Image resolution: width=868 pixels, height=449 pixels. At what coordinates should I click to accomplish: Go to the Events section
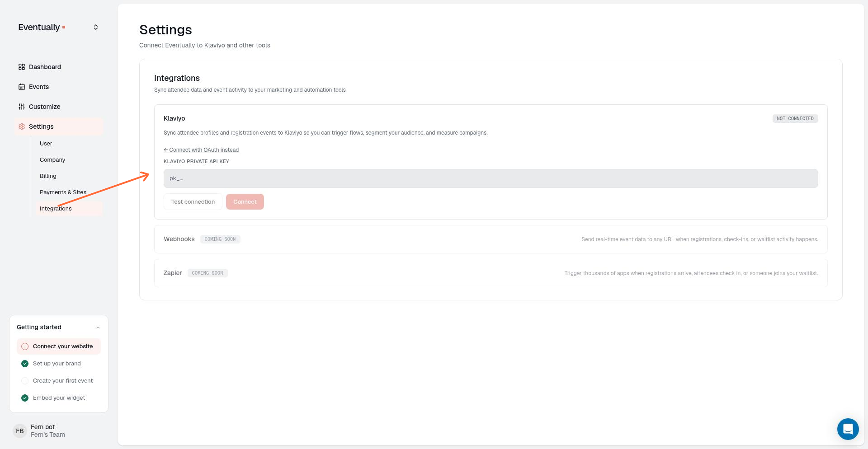[x=58, y=87]
